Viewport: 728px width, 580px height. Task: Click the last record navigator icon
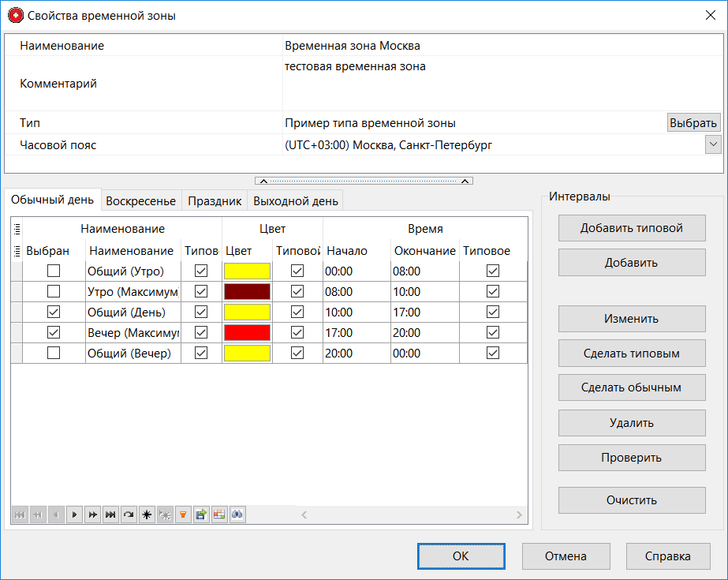tap(110, 514)
